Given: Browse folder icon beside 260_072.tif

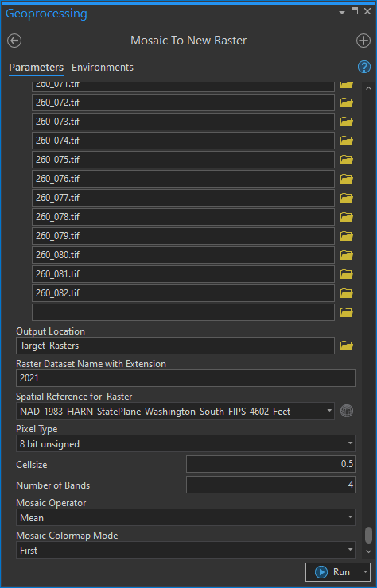Looking at the screenshot, I should click(x=347, y=103).
